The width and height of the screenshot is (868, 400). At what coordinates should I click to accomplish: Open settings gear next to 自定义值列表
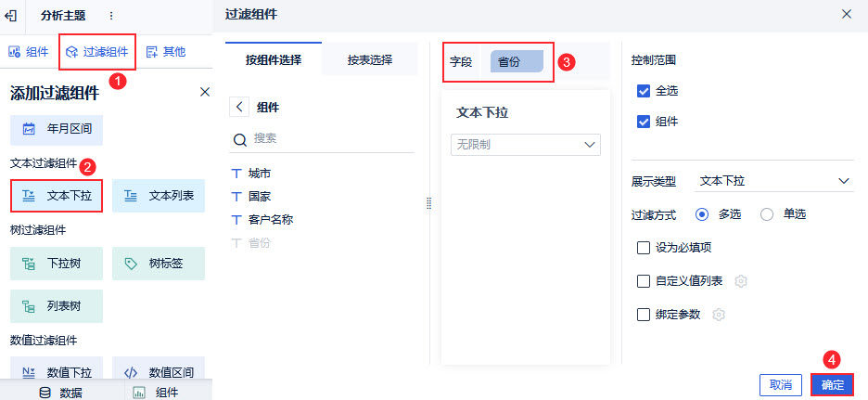pos(741,281)
